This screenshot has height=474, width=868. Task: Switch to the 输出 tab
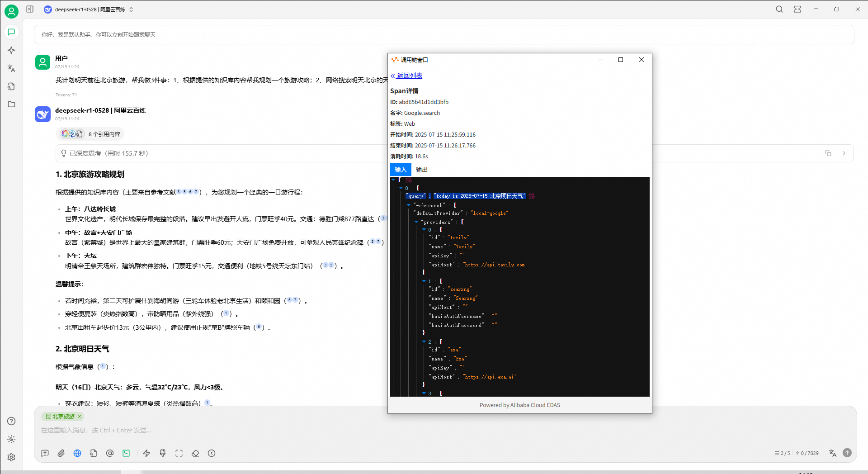[x=421, y=170]
